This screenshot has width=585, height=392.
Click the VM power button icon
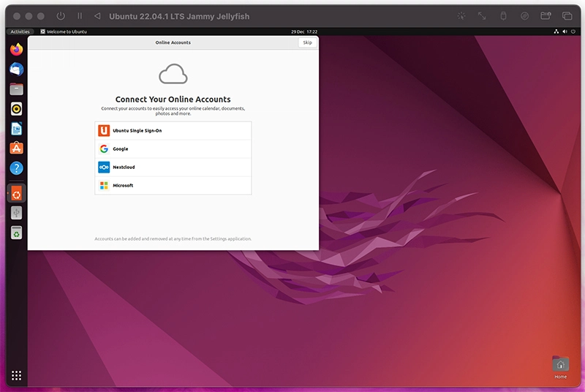(61, 16)
